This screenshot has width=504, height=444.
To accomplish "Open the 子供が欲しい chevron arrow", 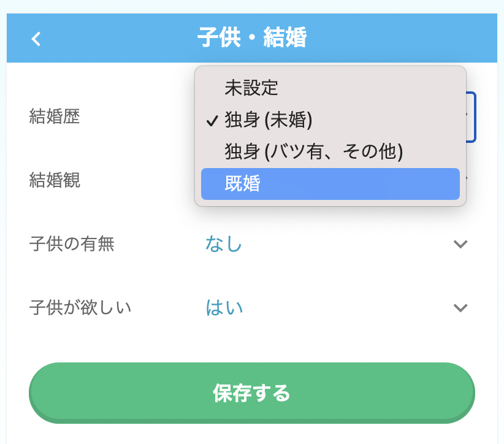I will (x=460, y=307).
